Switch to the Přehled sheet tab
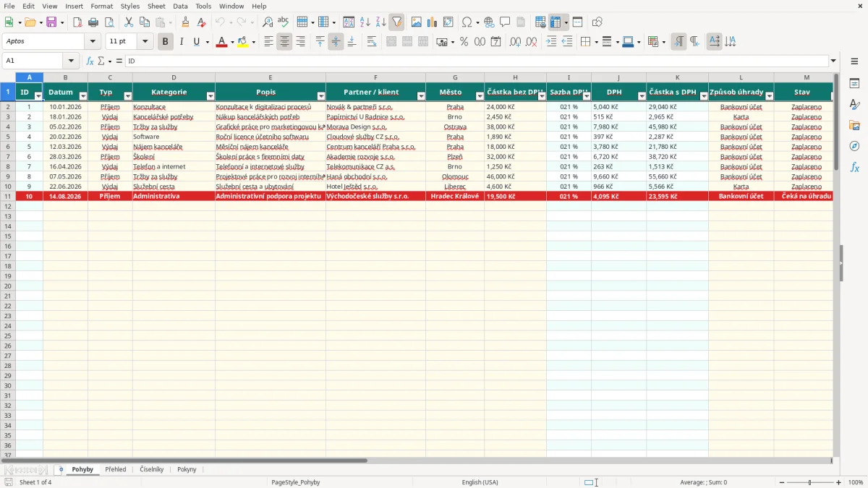868x488 pixels. [116, 469]
